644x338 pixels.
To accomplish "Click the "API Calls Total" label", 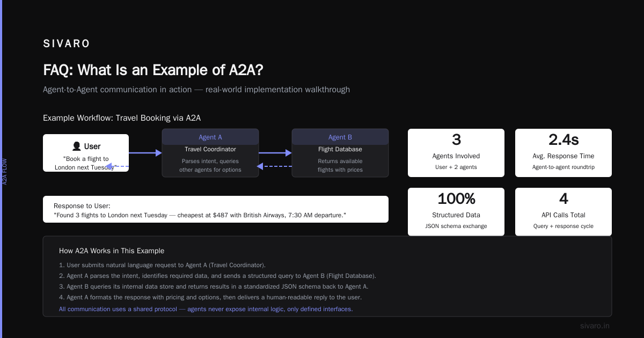I will (x=563, y=215).
